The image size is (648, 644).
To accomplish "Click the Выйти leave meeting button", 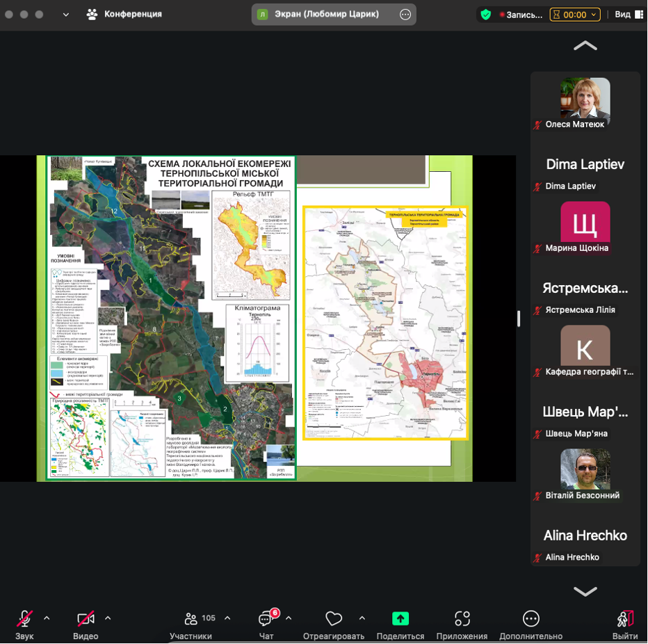I will (x=624, y=619).
